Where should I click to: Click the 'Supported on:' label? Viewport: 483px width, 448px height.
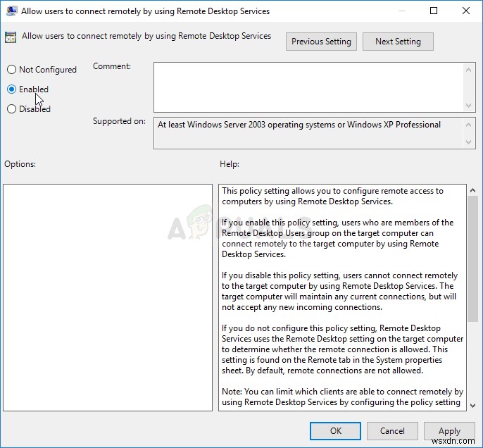[x=119, y=121]
